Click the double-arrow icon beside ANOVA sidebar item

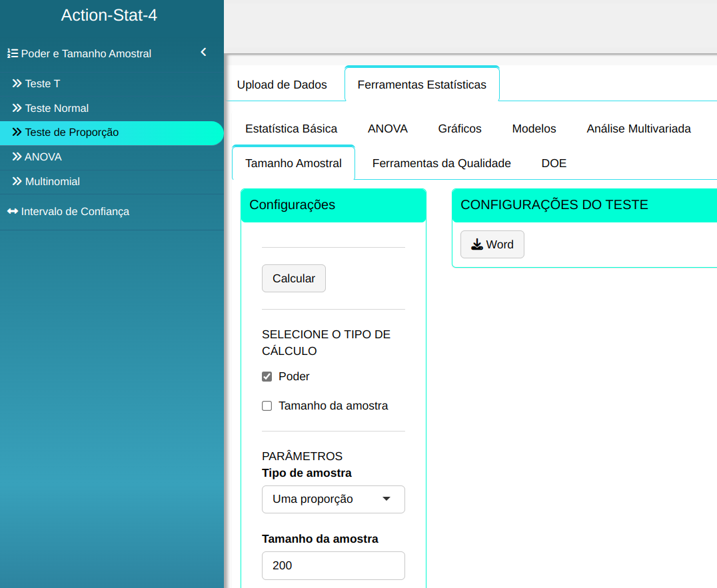[17, 157]
